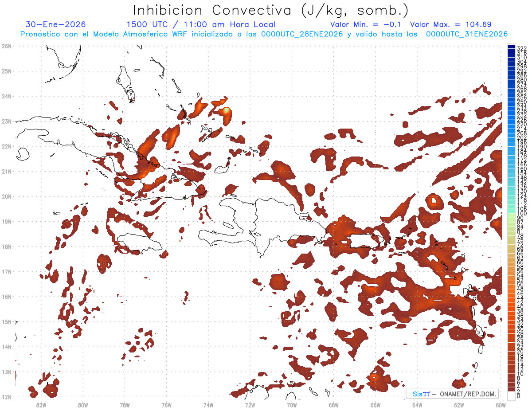Click the ring-shaped inhibition patch near 20N 63W
Viewport: 532px width, 411px height.
pyautogui.click(x=434, y=202)
